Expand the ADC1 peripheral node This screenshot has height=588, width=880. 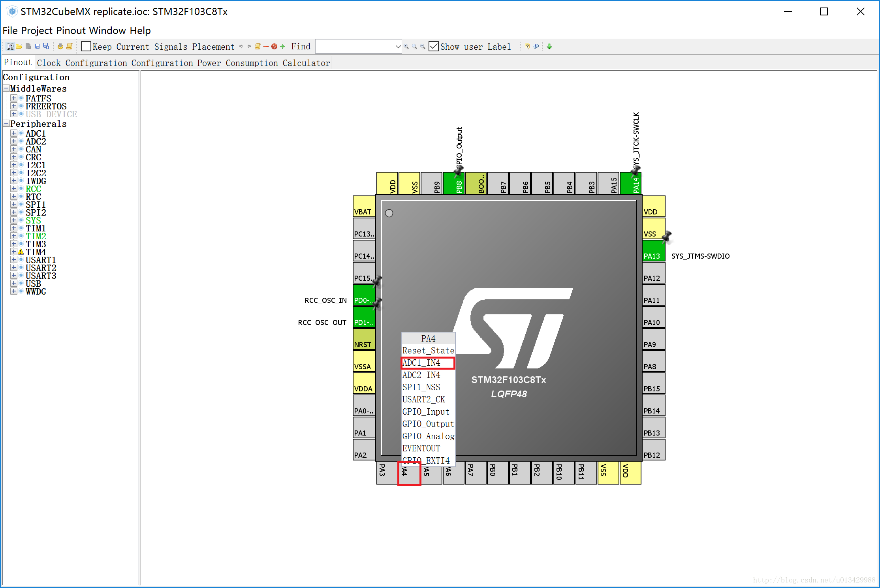pos(14,133)
